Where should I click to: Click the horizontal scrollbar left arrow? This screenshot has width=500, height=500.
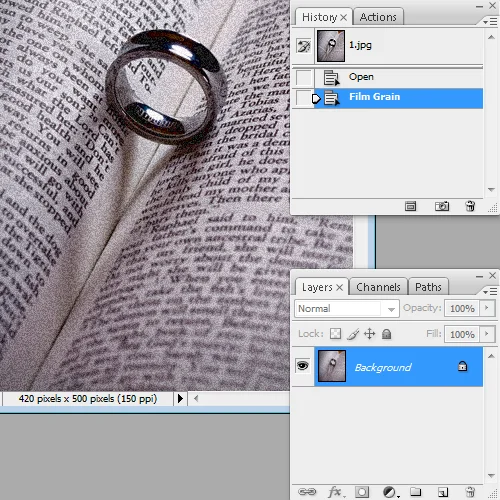(x=196, y=398)
